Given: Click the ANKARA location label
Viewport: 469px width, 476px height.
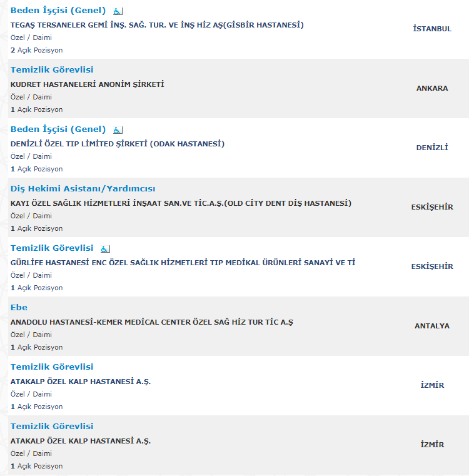Looking at the screenshot, I should click(x=432, y=88).
